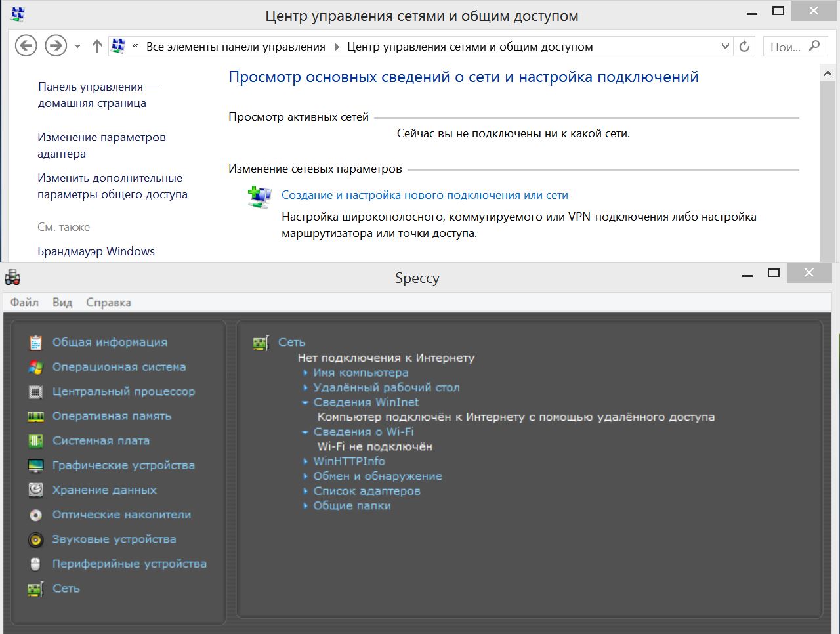The width and height of the screenshot is (840, 634).
Task: Expand the Обмен и обнаружение node
Action: (305, 476)
